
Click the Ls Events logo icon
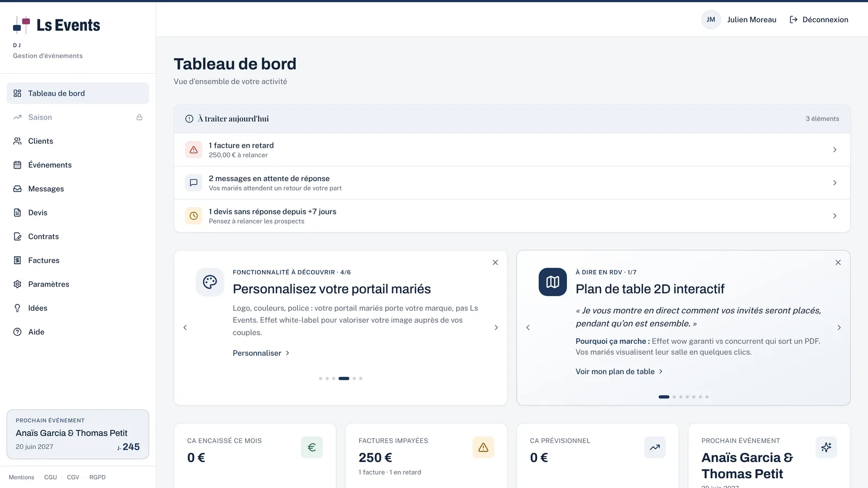point(22,25)
